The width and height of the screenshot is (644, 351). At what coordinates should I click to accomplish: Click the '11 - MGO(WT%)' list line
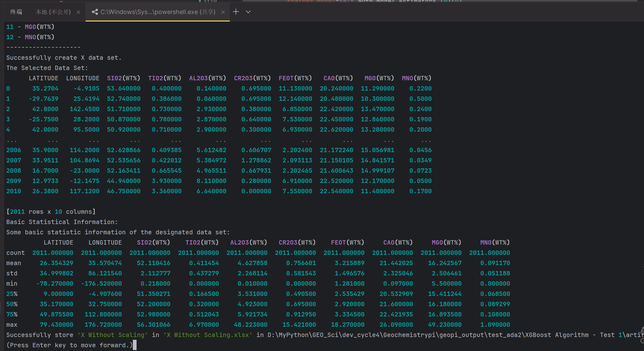point(30,27)
